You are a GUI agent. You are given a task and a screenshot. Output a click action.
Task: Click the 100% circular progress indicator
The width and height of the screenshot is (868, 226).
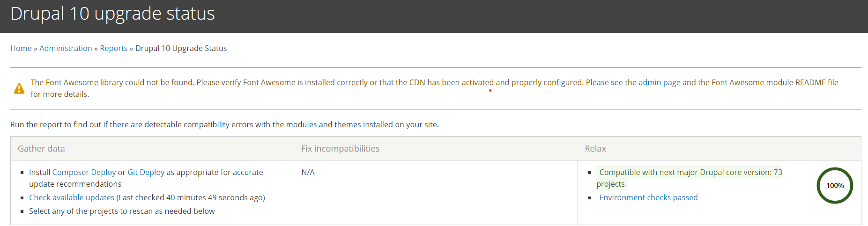[x=835, y=185]
